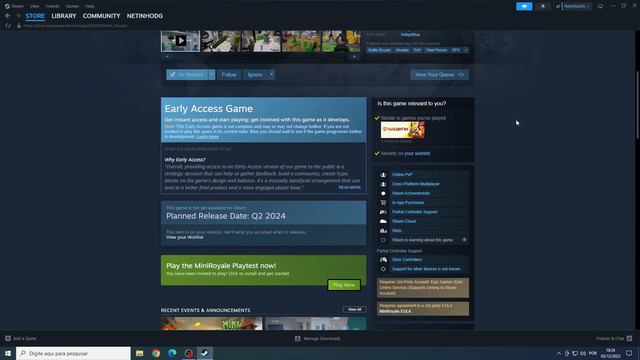This screenshot has height=360, width=640.
Task: Click the Stats chart icon
Action: [x=383, y=231]
